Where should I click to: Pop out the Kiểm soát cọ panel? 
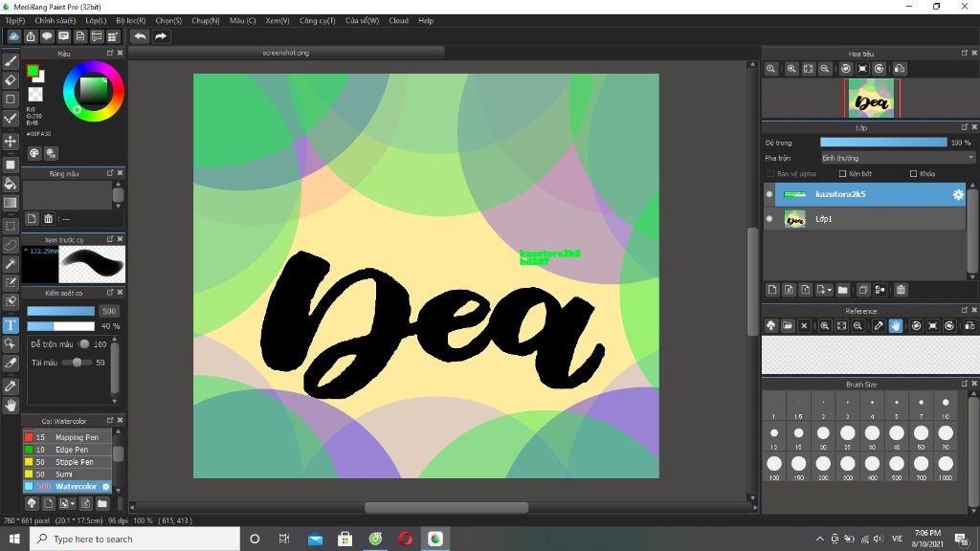[x=110, y=293]
